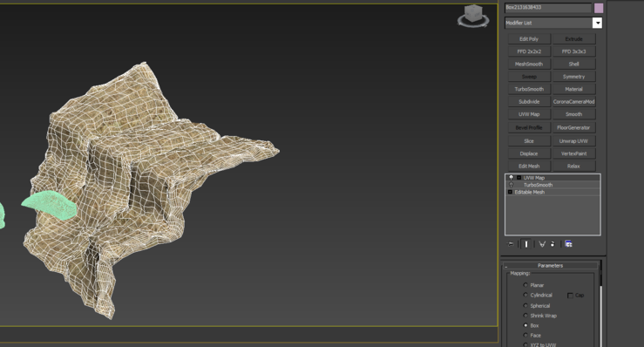
Task: Open Configure Modifier Sets icon
Action: tap(568, 244)
